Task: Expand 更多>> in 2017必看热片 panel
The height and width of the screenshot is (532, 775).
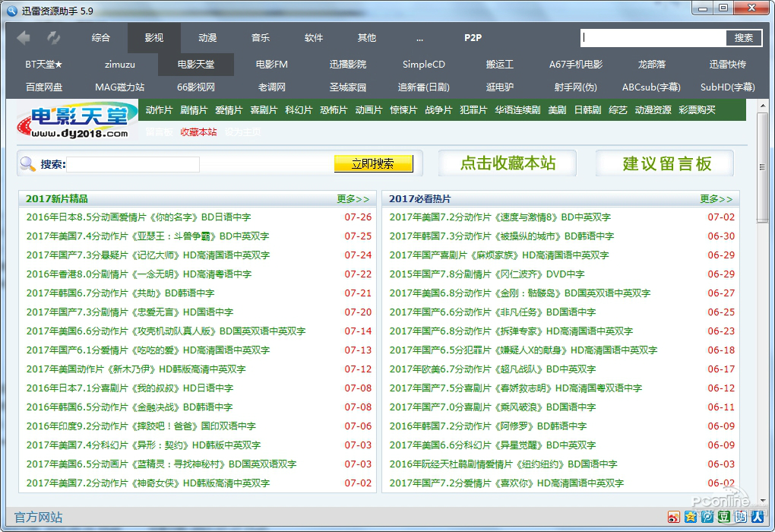Action: [716, 199]
